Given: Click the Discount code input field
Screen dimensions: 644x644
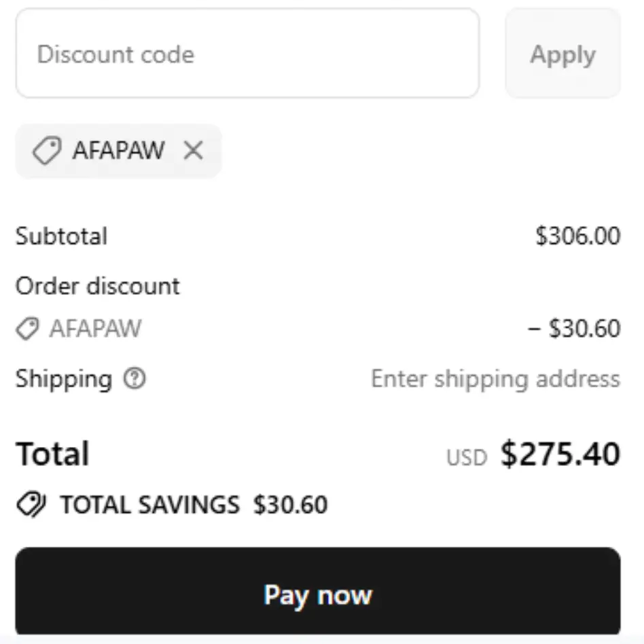Looking at the screenshot, I should [x=247, y=54].
